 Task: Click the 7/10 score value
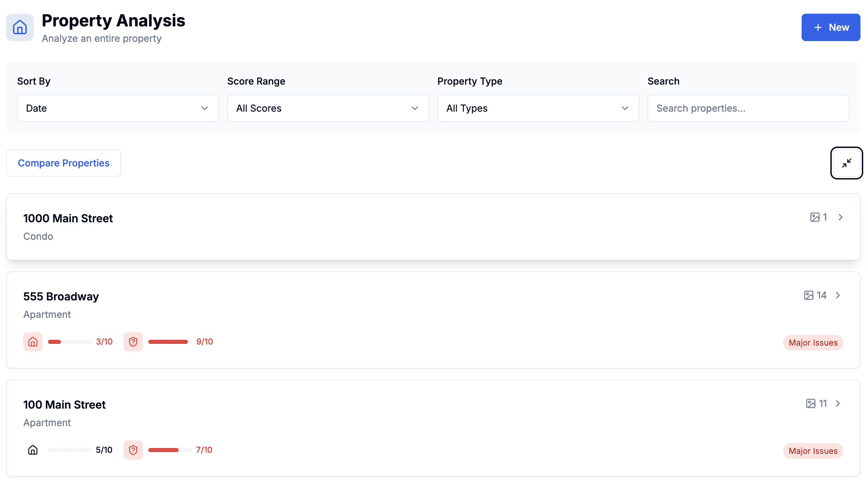point(204,450)
